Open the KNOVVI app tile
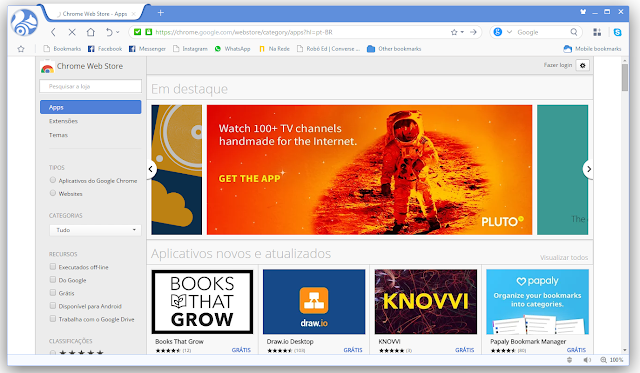This screenshot has width=640, height=373. point(426,310)
